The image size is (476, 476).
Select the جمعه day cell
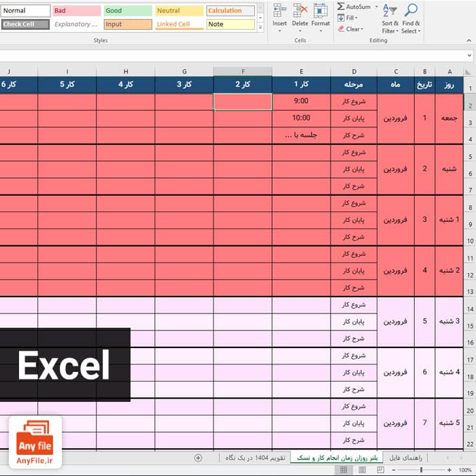pyautogui.click(x=449, y=118)
